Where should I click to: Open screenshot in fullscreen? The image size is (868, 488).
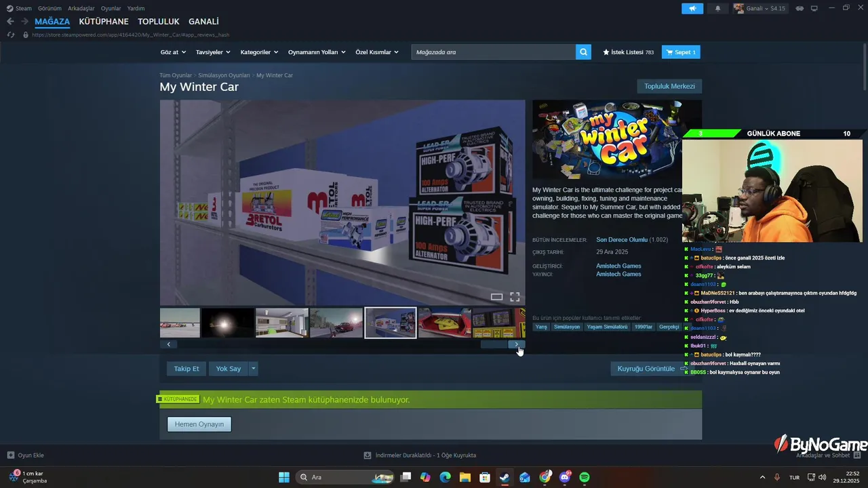pos(515,297)
